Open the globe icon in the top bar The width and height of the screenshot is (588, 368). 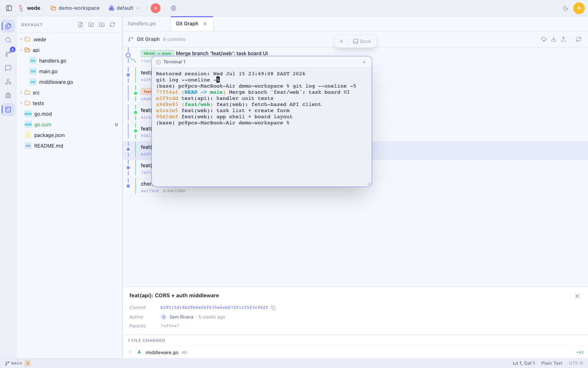(x=174, y=8)
